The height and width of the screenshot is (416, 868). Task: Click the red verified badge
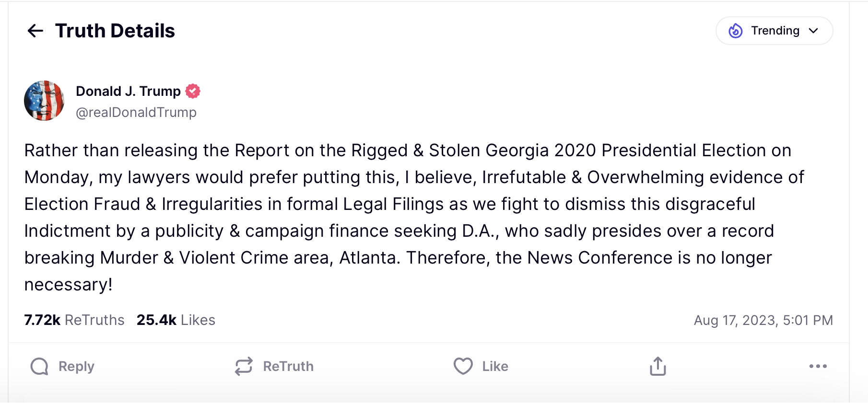point(193,91)
